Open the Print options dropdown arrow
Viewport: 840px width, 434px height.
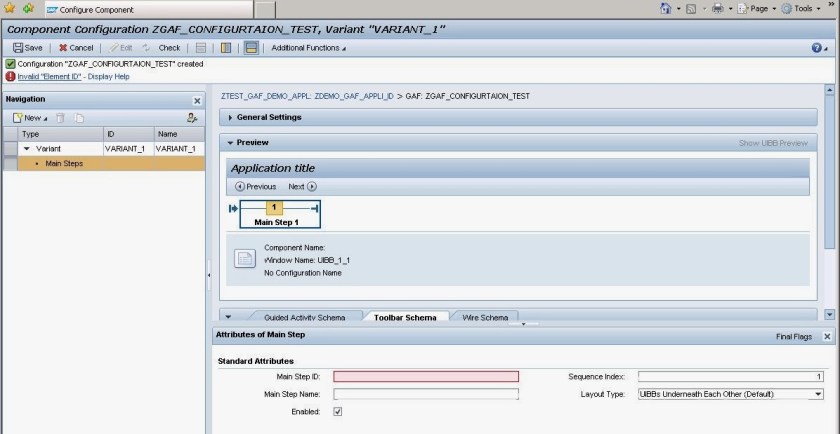(730, 9)
